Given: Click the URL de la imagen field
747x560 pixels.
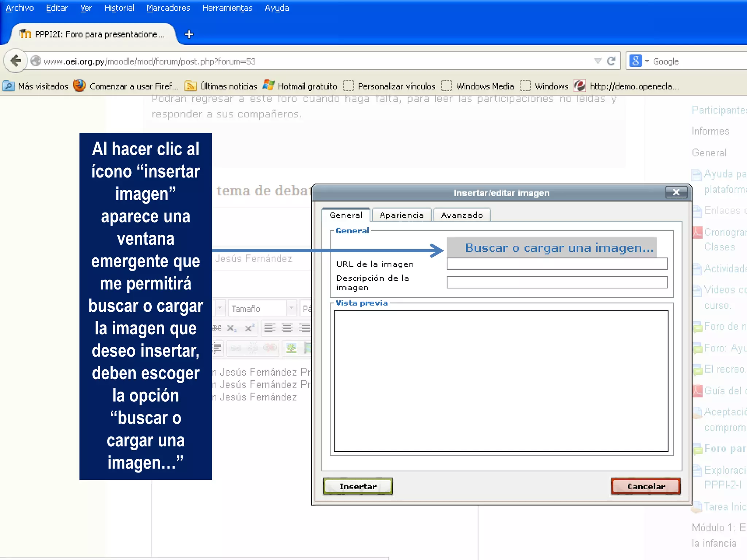Looking at the screenshot, I should click(557, 264).
